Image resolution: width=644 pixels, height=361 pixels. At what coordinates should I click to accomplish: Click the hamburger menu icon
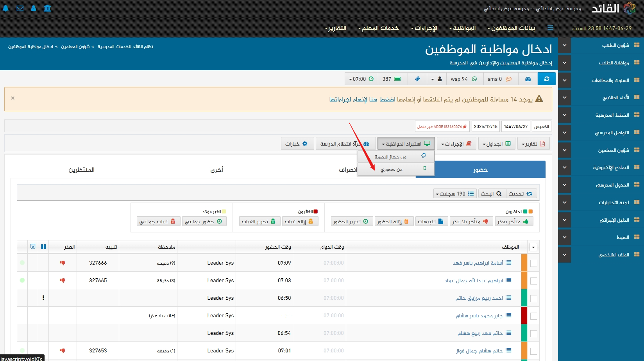[x=550, y=28]
